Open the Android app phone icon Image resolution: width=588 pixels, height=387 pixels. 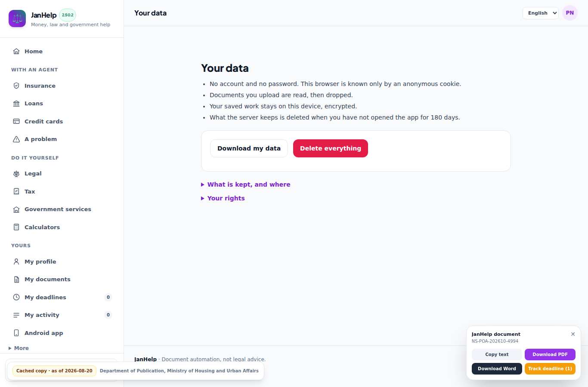coord(16,333)
